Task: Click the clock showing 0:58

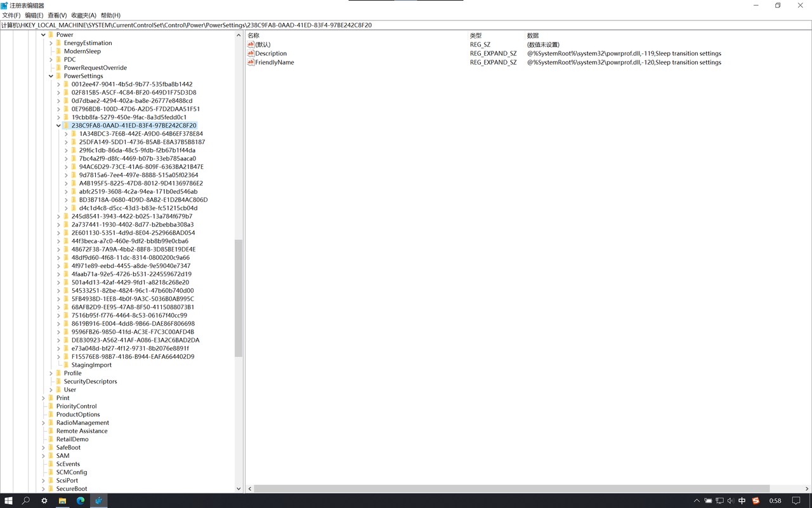Action: click(775, 501)
